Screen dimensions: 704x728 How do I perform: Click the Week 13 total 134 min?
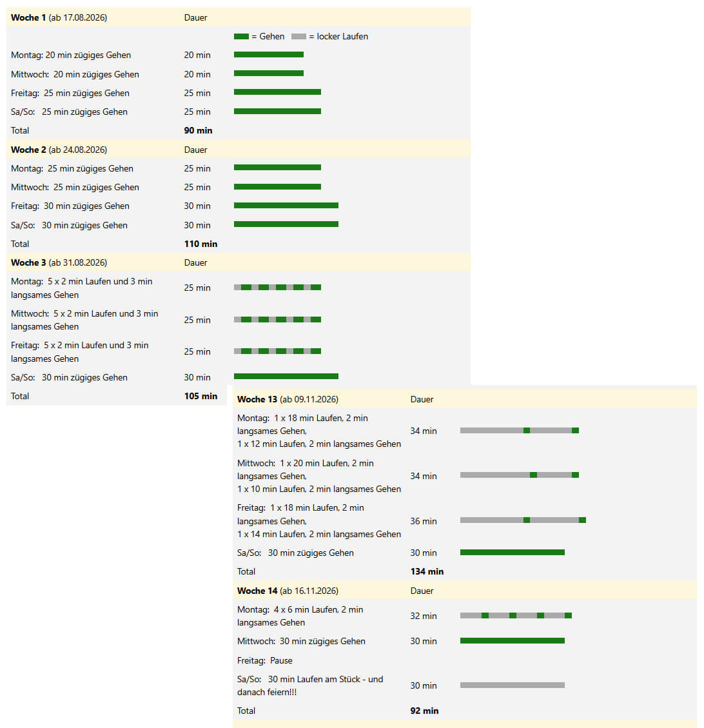[x=427, y=571]
